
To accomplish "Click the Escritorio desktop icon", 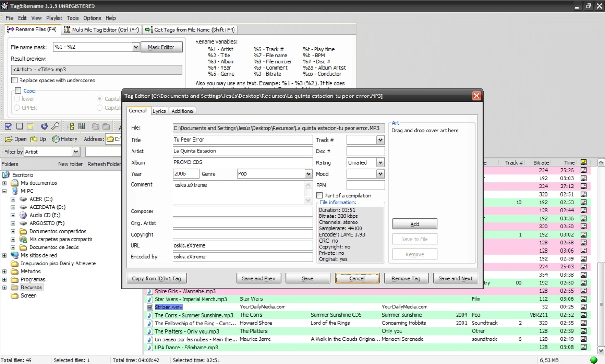I will (x=6, y=175).
